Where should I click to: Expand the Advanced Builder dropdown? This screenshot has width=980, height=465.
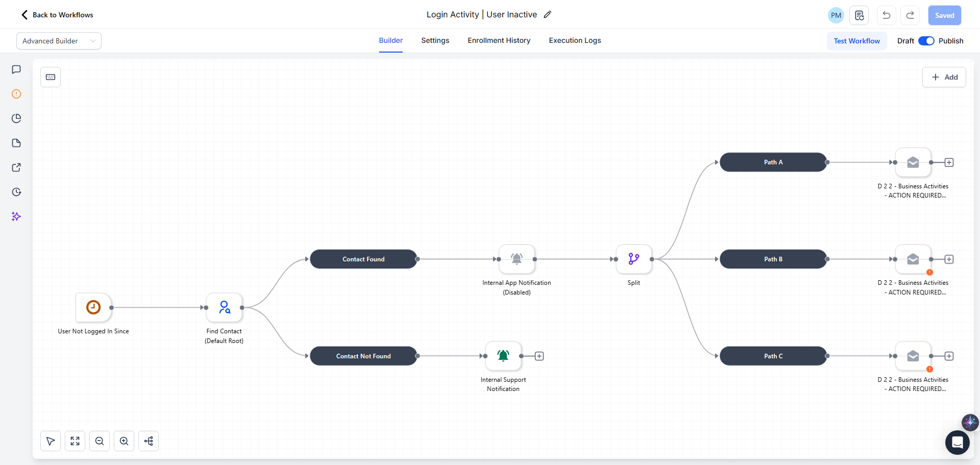pos(59,41)
